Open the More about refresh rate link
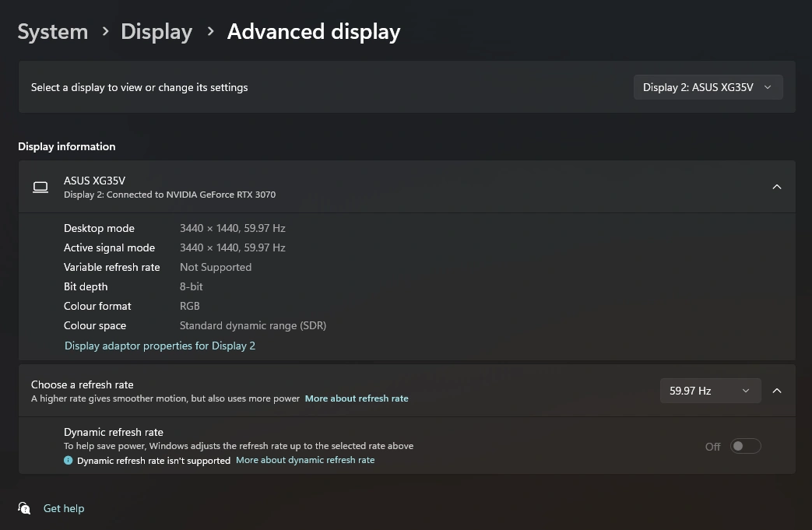Image resolution: width=812 pixels, height=530 pixels. pos(357,398)
